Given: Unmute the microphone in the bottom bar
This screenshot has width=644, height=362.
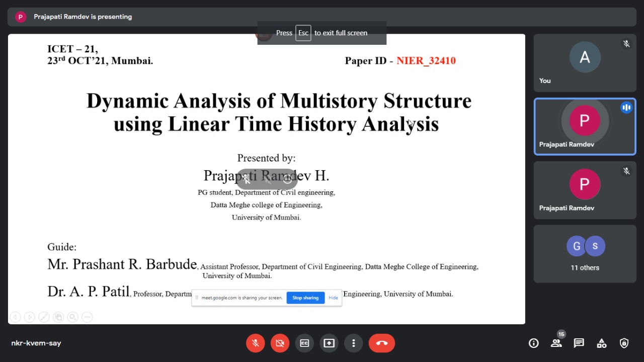Looking at the screenshot, I should 256,343.
